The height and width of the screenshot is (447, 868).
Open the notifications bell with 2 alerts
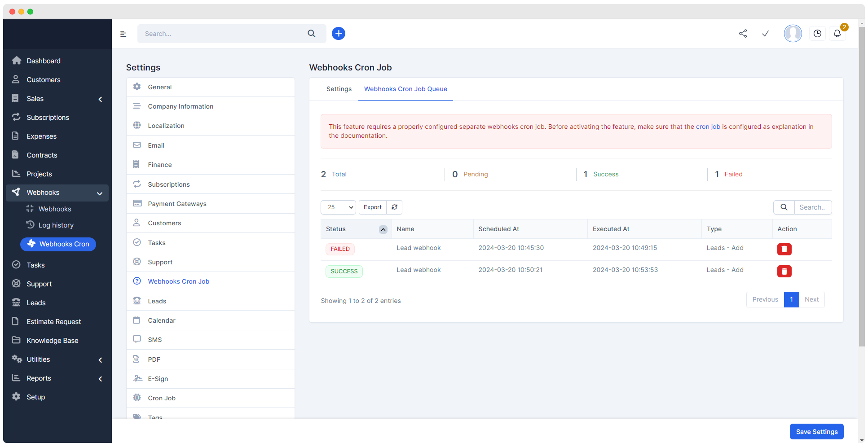pyautogui.click(x=837, y=33)
